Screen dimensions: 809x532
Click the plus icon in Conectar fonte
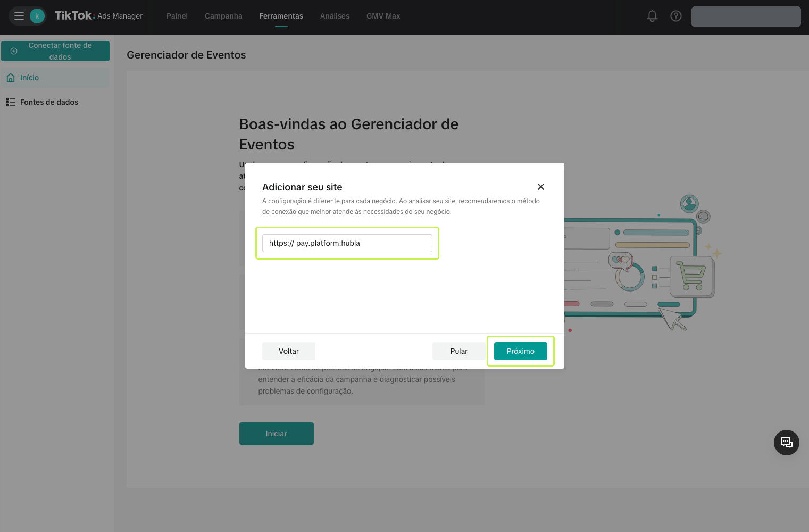click(14, 51)
